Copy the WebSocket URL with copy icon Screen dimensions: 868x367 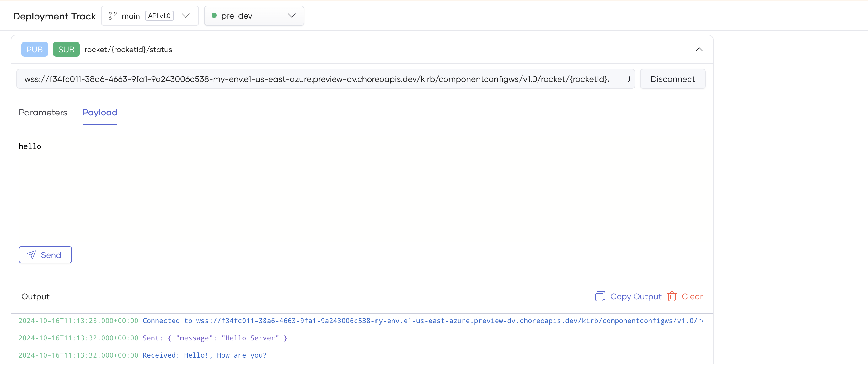tap(626, 79)
